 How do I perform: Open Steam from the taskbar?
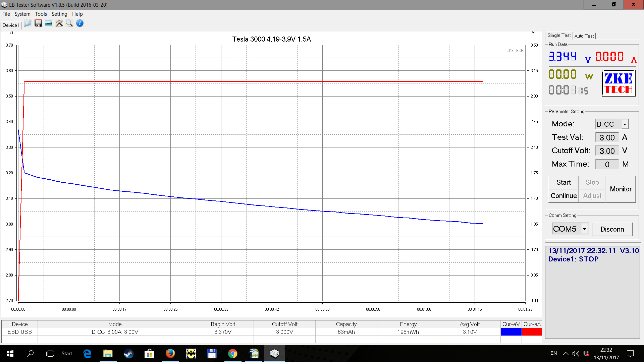click(128, 353)
